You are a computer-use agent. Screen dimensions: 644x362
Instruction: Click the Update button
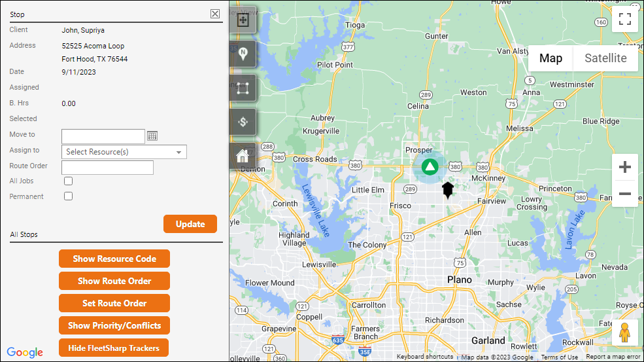(x=190, y=224)
